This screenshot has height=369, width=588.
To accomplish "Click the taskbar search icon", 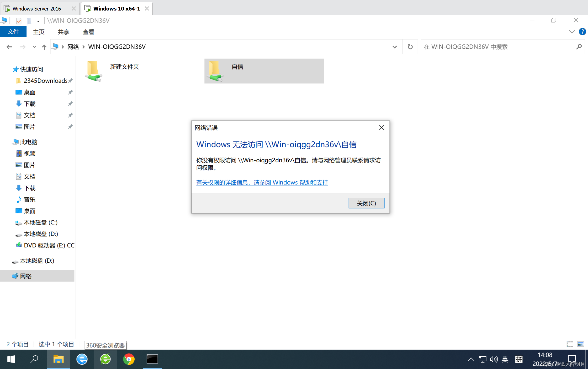I will coord(34,359).
